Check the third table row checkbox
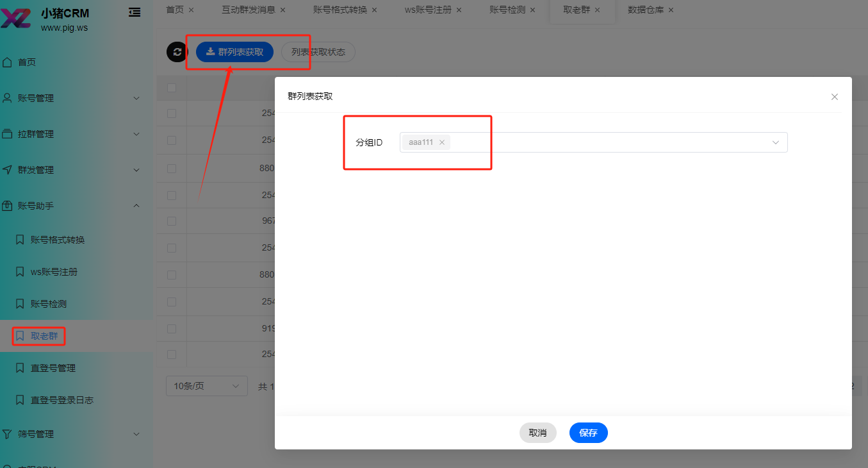The height and width of the screenshot is (468, 868). coord(172,169)
